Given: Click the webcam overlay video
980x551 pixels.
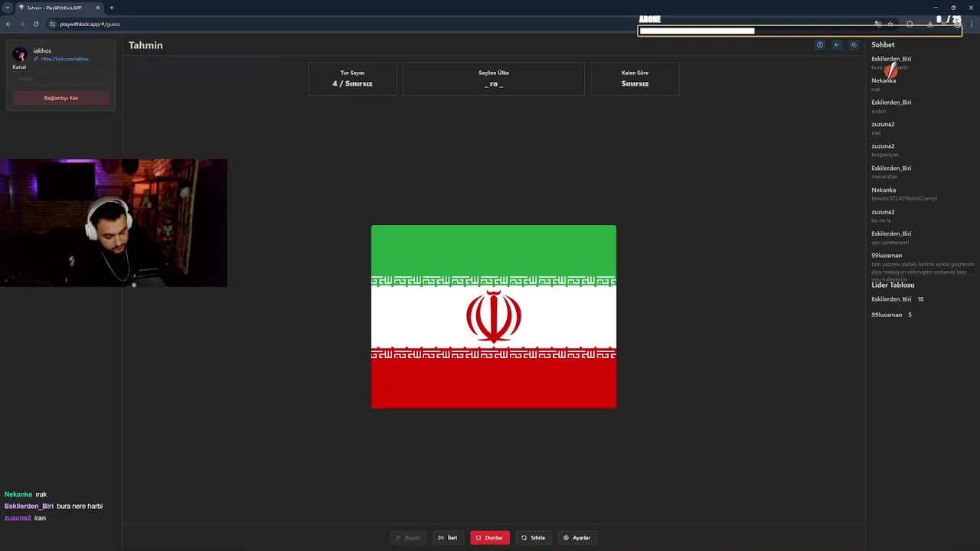Looking at the screenshot, I should coord(113,223).
